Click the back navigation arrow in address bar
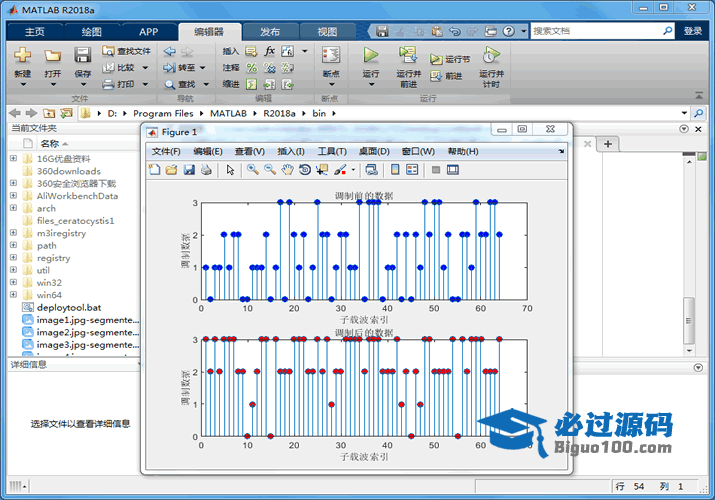715x500 pixels. click(15, 113)
